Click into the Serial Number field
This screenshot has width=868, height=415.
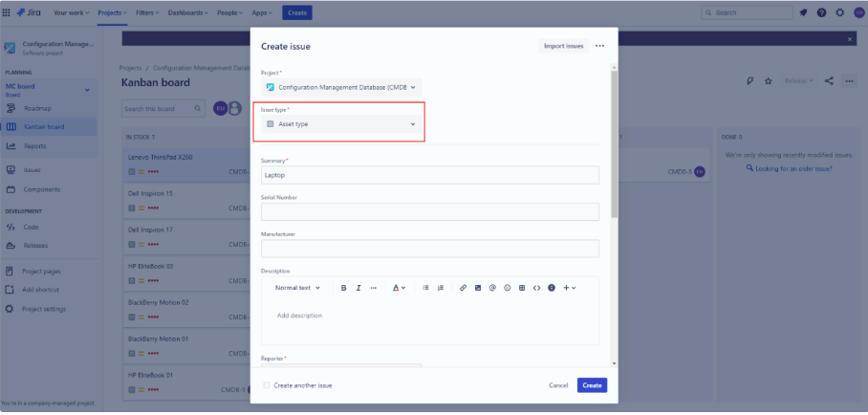pyautogui.click(x=429, y=211)
